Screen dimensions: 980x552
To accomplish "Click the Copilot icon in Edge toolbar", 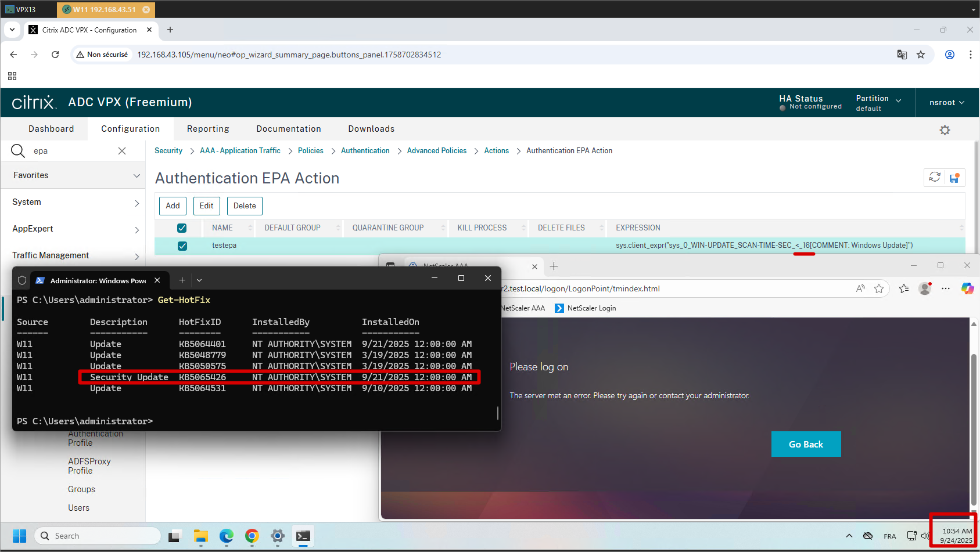I will point(967,288).
